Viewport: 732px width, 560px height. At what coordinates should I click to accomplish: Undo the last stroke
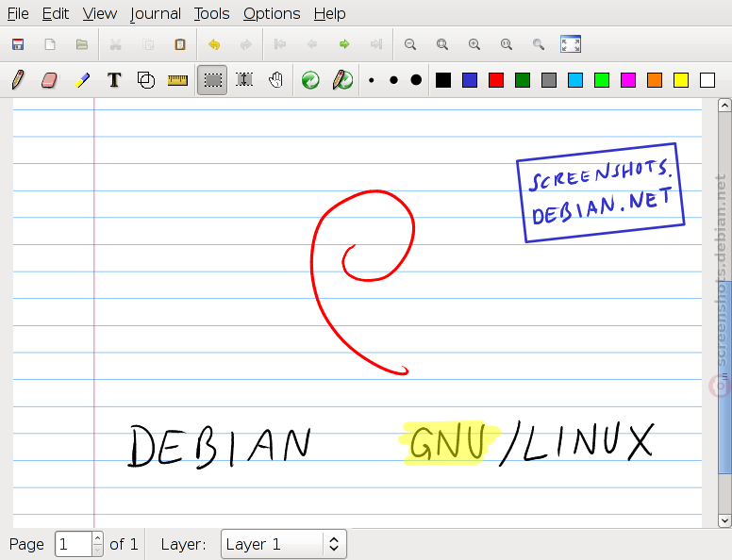tap(214, 44)
